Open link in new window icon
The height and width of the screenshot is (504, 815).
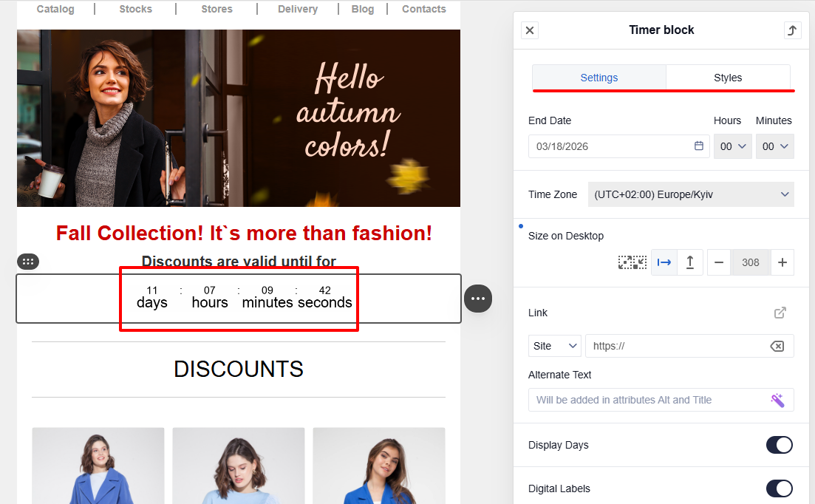[x=780, y=313]
